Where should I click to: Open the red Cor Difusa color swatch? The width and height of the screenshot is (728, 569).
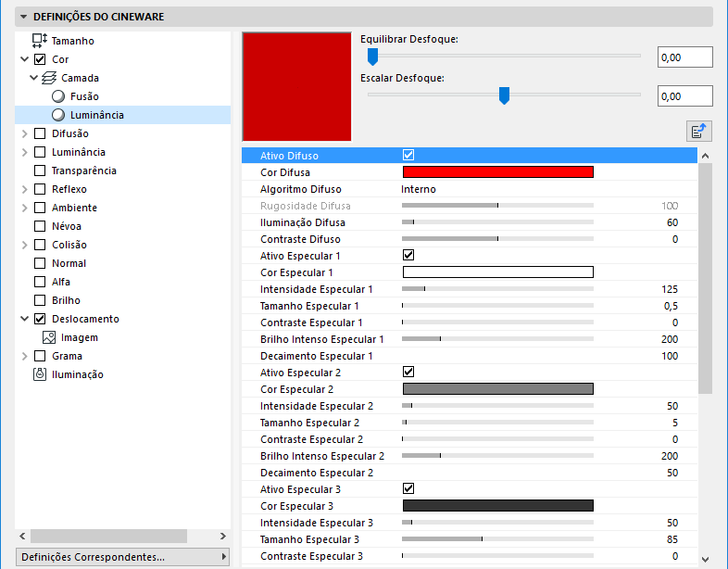point(497,171)
